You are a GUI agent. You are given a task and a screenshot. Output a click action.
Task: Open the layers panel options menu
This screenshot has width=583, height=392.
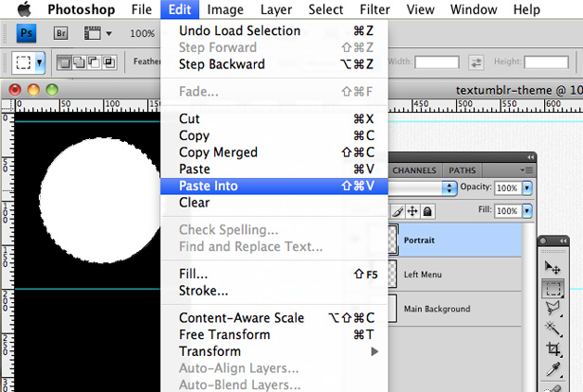(x=526, y=170)
